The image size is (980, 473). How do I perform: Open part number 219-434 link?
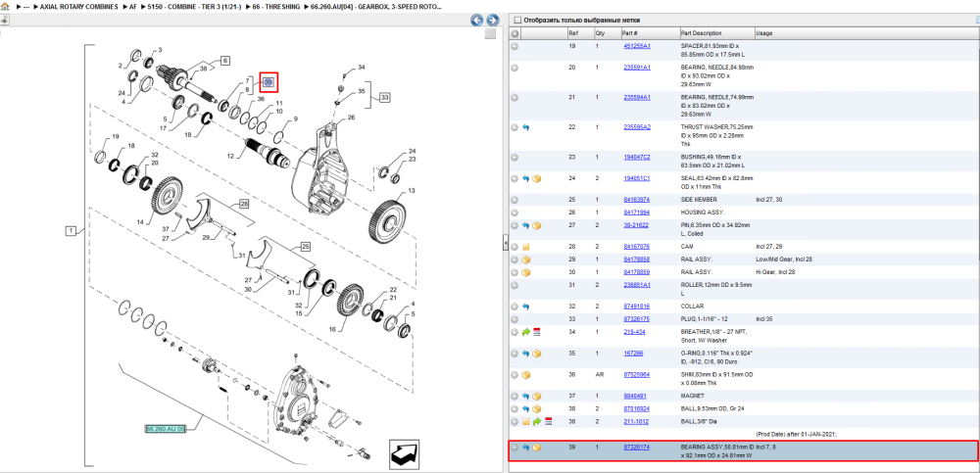click(634, 332)
